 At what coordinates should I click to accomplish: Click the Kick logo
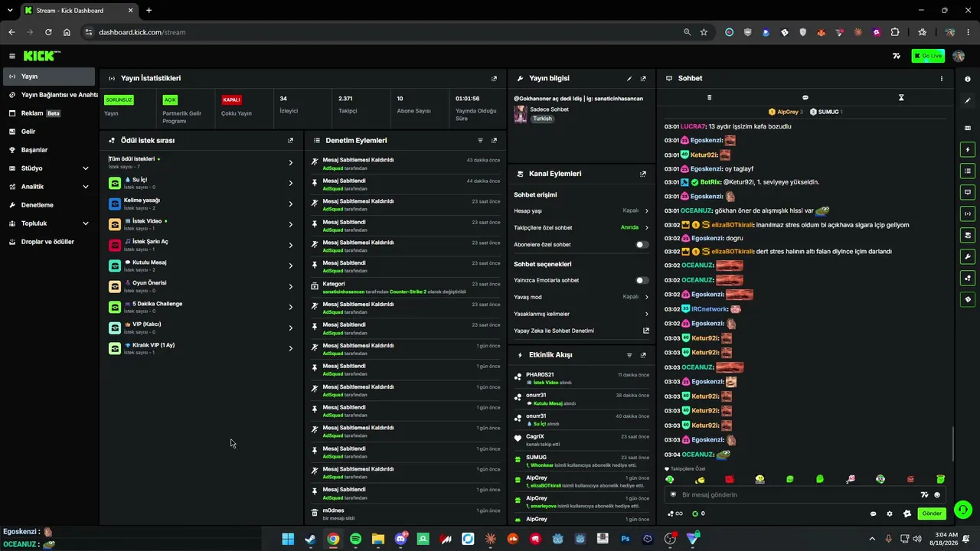(x=41, y=56)
